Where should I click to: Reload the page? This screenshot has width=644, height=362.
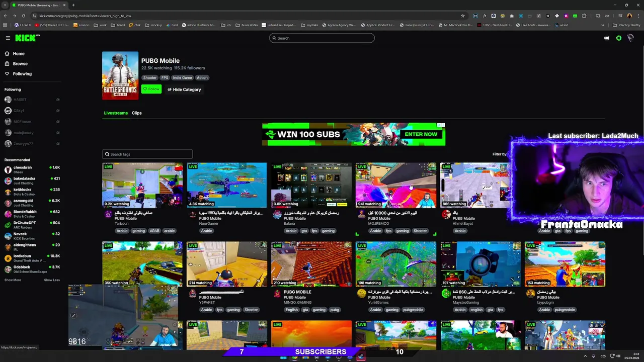(23, 16)
